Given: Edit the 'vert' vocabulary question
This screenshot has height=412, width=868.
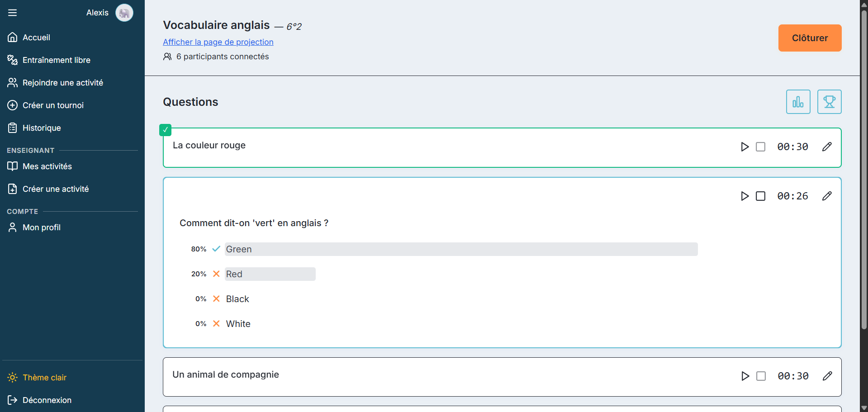Looking at the screenshot, I should 827,196.
